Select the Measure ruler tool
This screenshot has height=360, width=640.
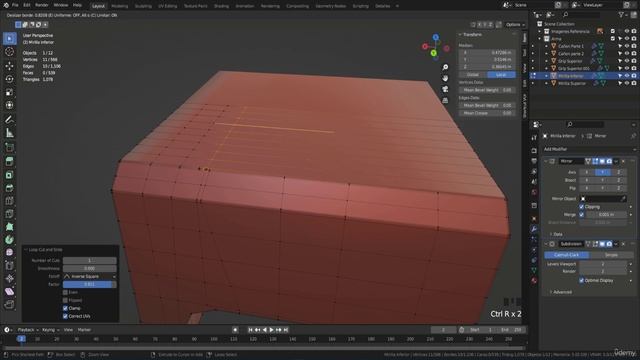[x=10, y=133]
